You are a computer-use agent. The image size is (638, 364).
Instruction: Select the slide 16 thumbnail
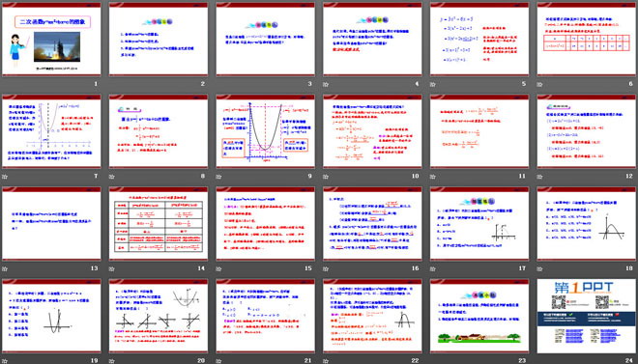[372, 223]
